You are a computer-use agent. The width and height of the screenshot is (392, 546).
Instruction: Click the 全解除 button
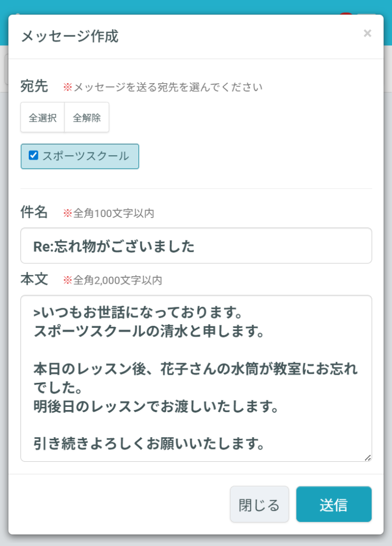tap(87, 118)
